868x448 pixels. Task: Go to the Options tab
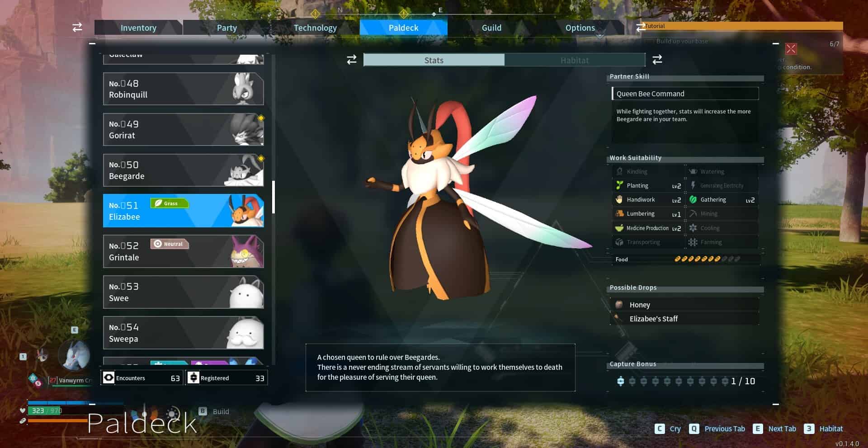pos(580,28)
